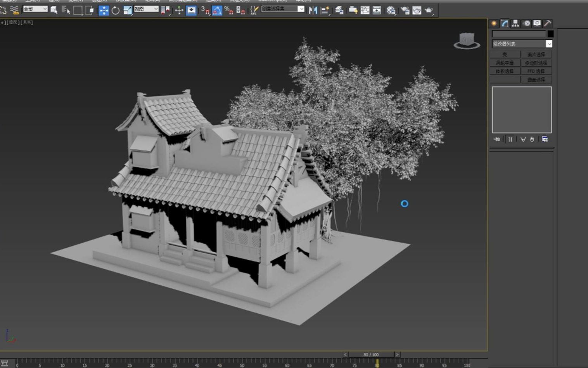Toggle Window/Crossing selection mode
The width and height of the screenshot is (588, 368).
[x=90, y=10]
